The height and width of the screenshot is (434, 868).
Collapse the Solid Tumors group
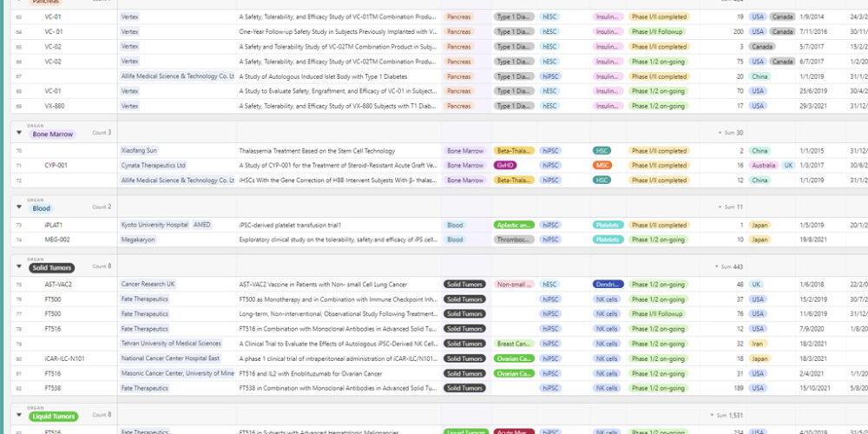[x=19, y=266]
